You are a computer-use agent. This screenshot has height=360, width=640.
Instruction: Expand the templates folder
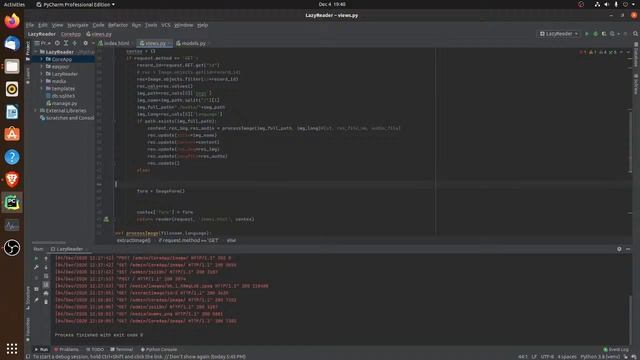tap(41, 89)
